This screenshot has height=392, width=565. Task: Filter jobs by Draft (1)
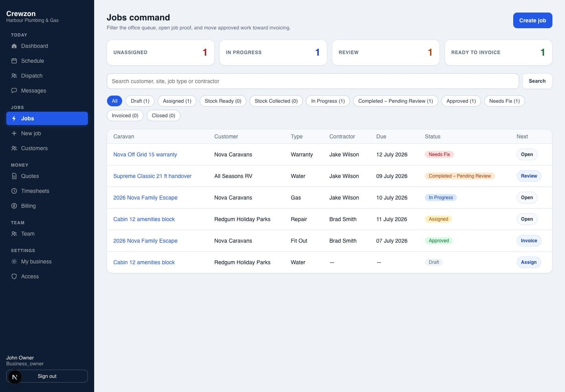[140, 101]
